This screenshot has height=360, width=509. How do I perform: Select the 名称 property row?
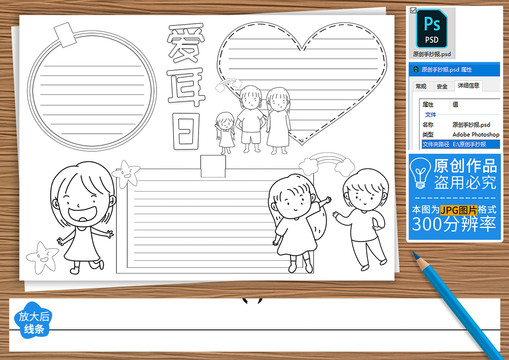click(460, 125)
